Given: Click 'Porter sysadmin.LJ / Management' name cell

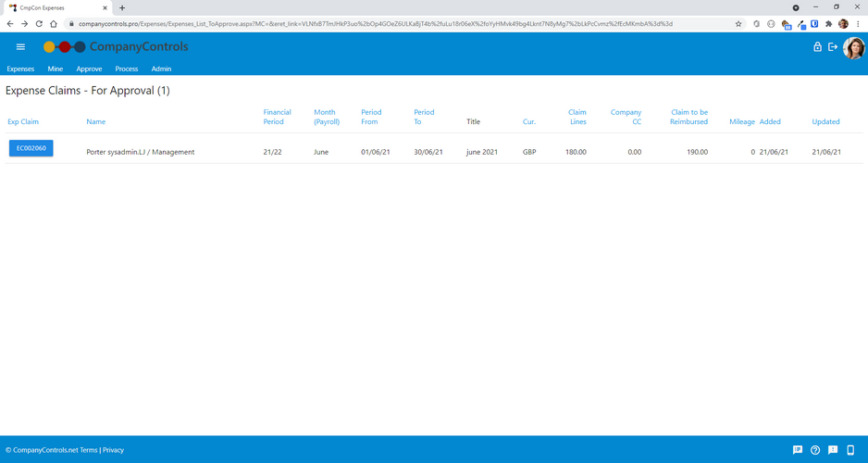Looking at the screenshot, I should pyautogui.click(x=141, y=152).
